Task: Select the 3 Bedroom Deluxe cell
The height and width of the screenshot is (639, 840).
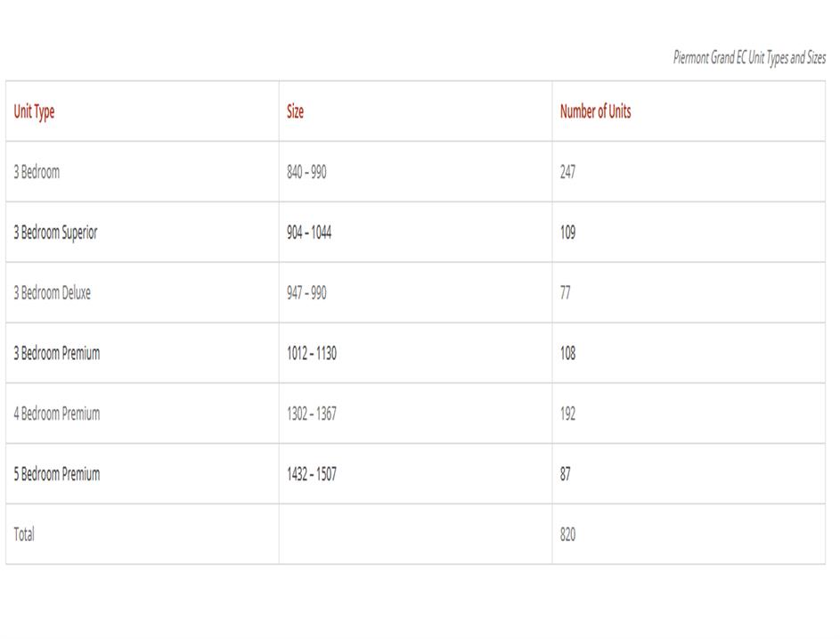Action: coord(52,292)
